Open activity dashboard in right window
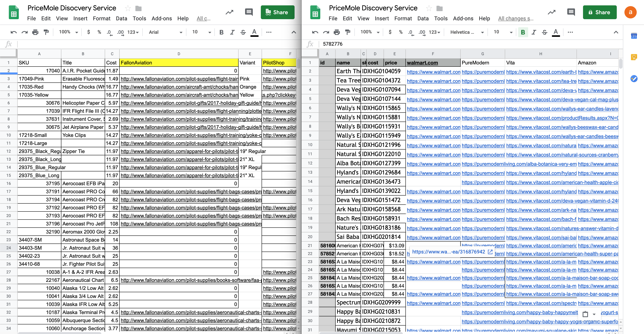This screenshot has width=644, height=334. point(552,12)
